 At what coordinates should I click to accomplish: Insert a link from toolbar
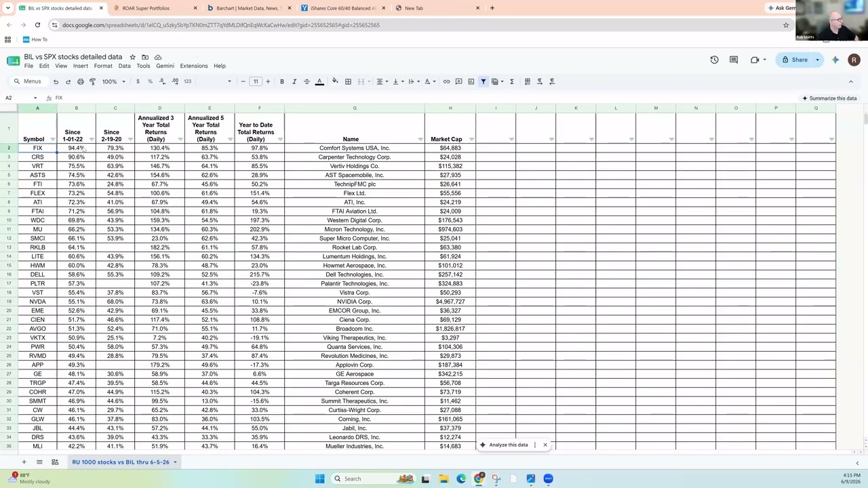pos(446,81)
